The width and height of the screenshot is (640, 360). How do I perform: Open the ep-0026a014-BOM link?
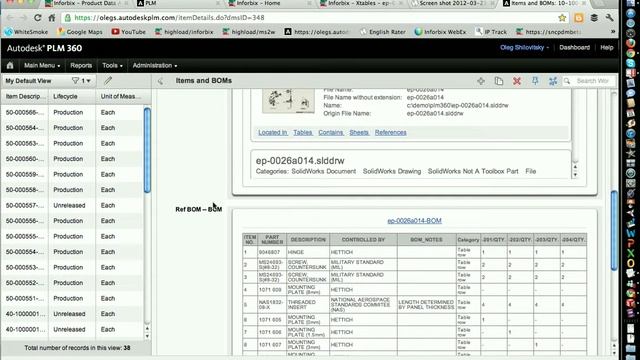coord(414,220)
